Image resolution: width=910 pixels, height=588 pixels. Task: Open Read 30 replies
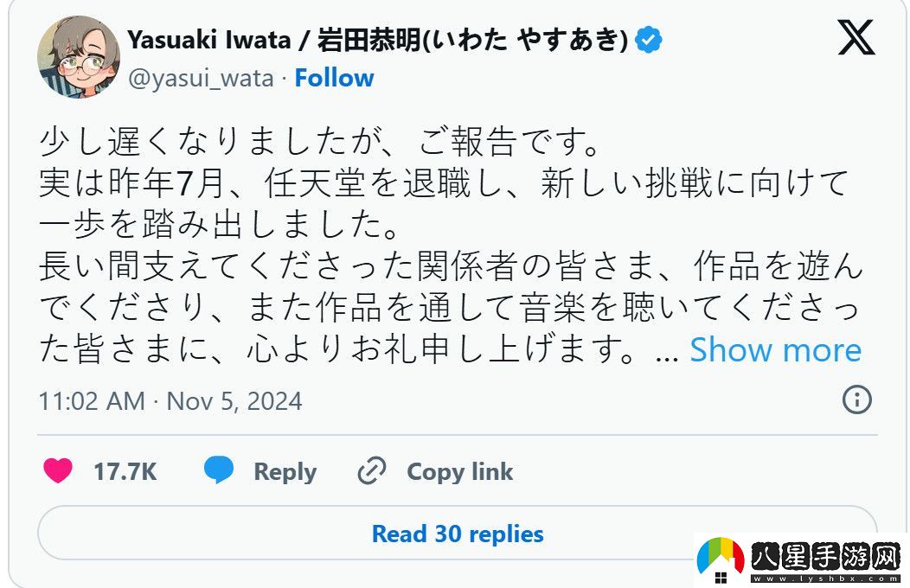click(x=458, y=534)
